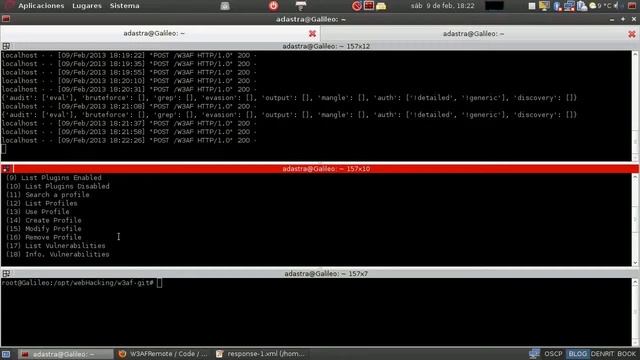Open the network connections tray icon
Image resolution: width=640 pixels, height=360 pixels.
coord(569,6)
